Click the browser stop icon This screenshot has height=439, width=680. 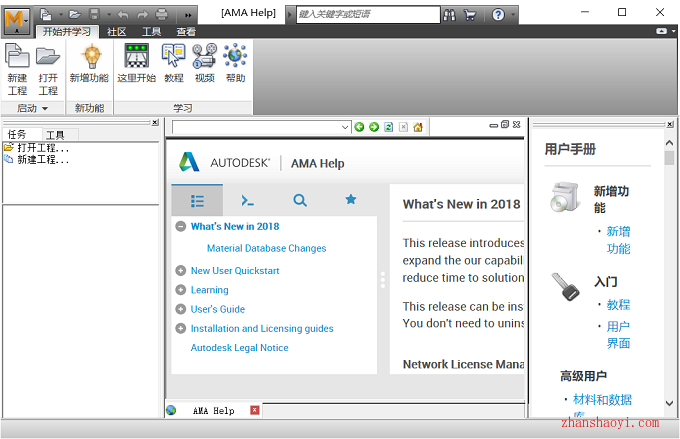[403, 127]
